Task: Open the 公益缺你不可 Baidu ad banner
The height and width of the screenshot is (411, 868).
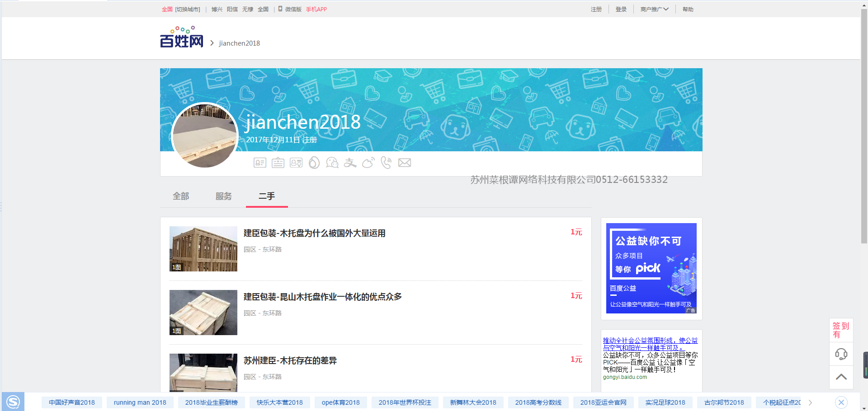Action: 651,268
